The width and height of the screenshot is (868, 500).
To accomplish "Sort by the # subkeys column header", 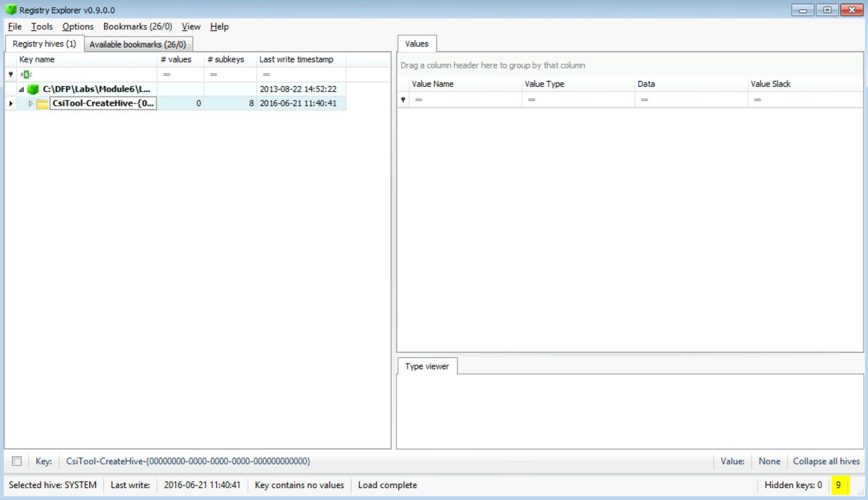I will tap(230, 59).
